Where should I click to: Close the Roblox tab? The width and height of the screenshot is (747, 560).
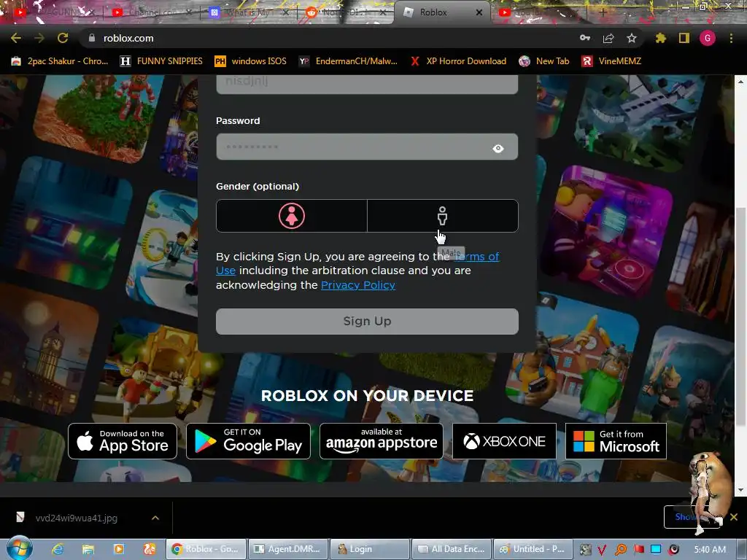(x=479, y=13)
